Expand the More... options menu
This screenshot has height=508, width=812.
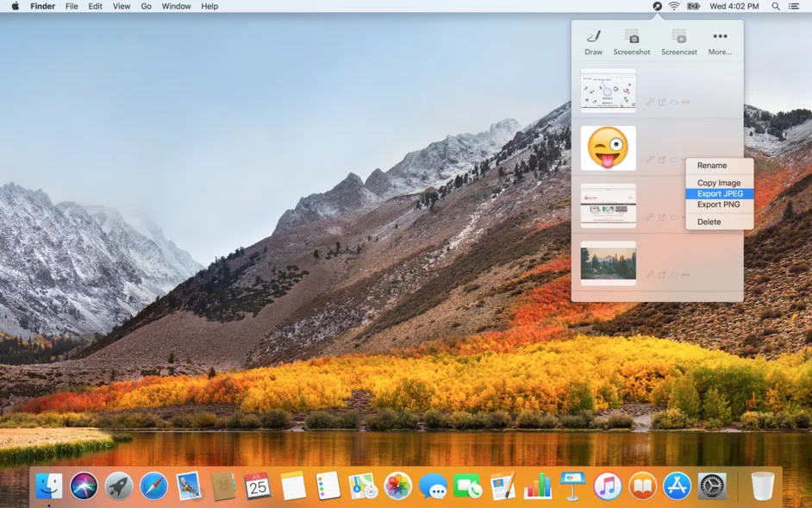coord(720,41)
